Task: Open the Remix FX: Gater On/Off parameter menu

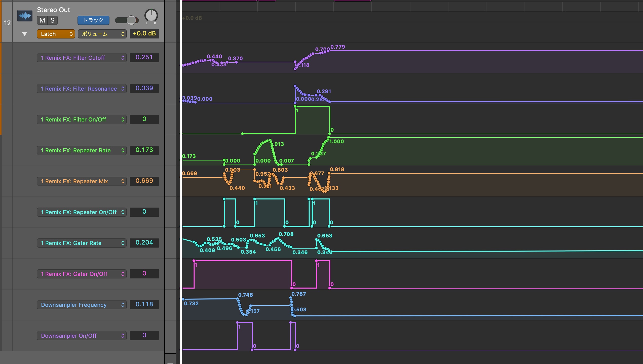Action: coord(82,274)
